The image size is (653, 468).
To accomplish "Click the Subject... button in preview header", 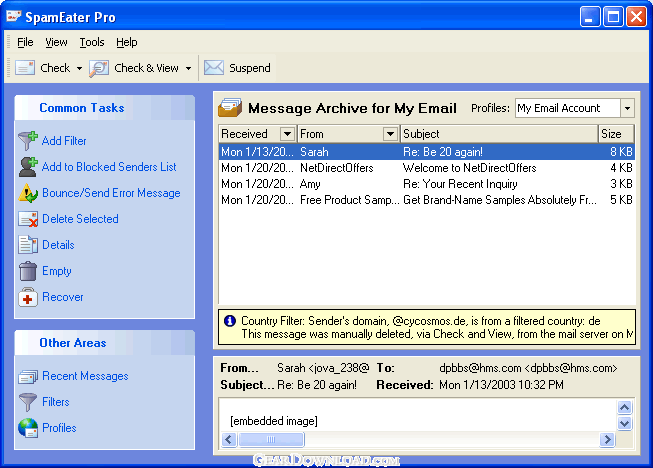I will [247, 385].
